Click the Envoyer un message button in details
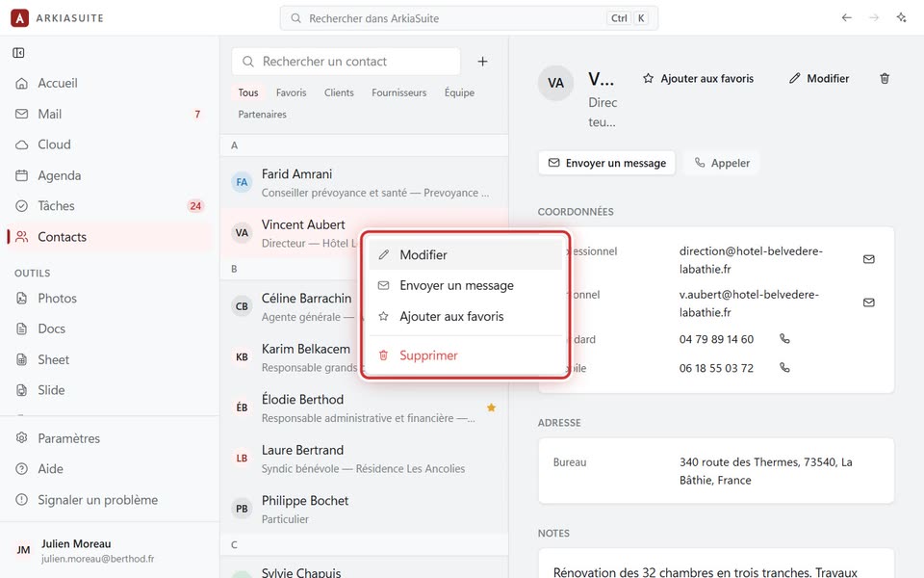Viewport: 924px width, 578px height. (607, 163)
